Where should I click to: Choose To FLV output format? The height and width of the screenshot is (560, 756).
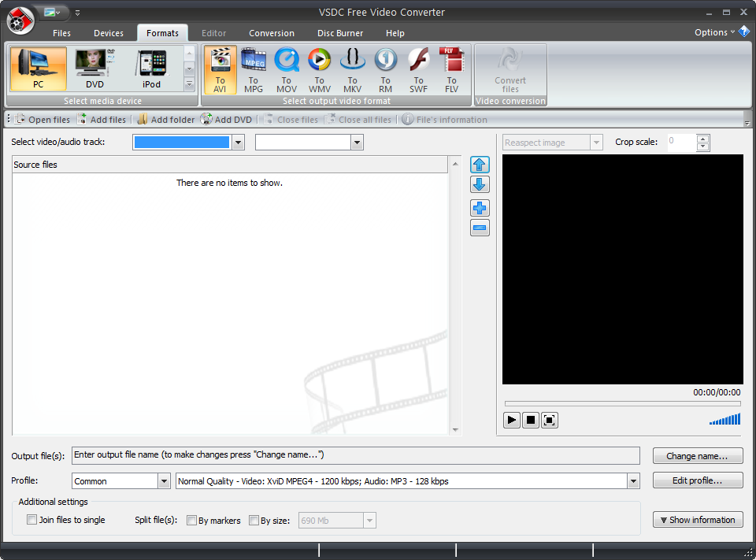click(x=451, y=70)
